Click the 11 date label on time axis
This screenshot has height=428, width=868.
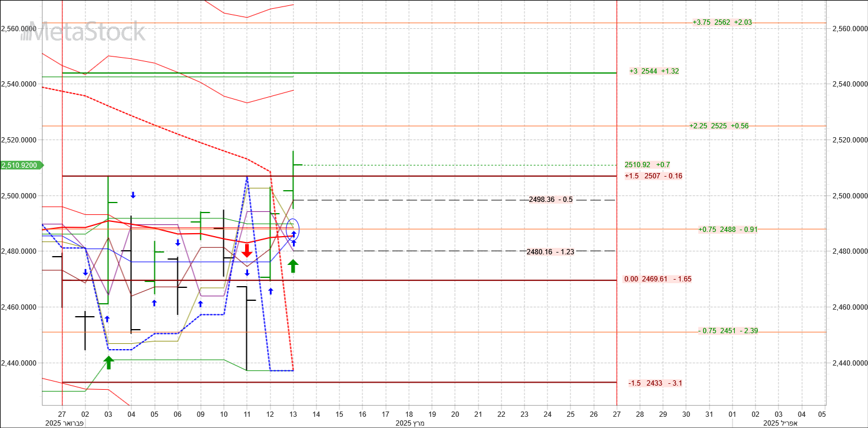point(247,414)
